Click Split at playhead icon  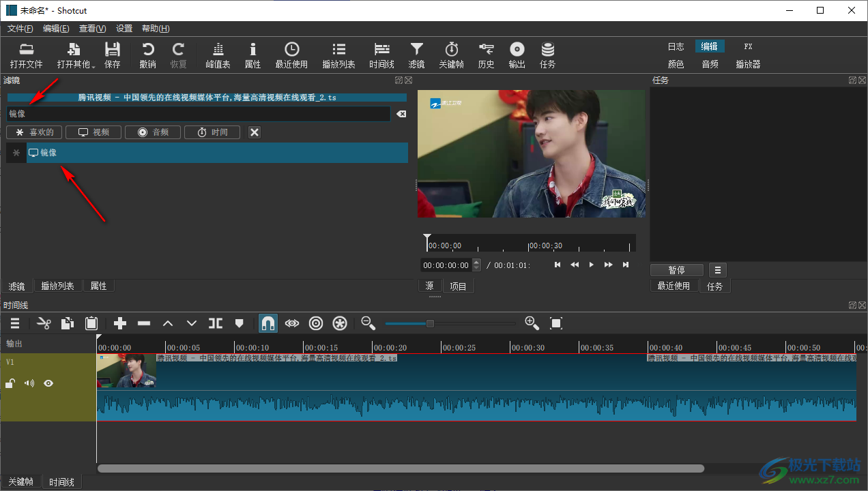[216, 323]
